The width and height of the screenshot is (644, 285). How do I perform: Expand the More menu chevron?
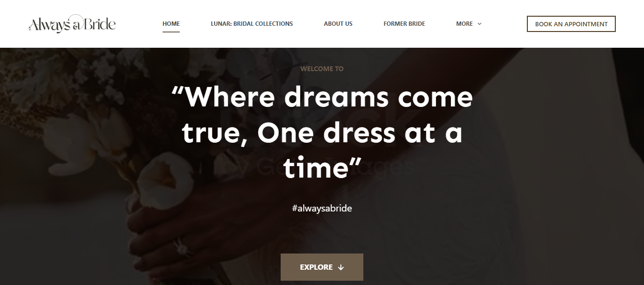[480, 24]
